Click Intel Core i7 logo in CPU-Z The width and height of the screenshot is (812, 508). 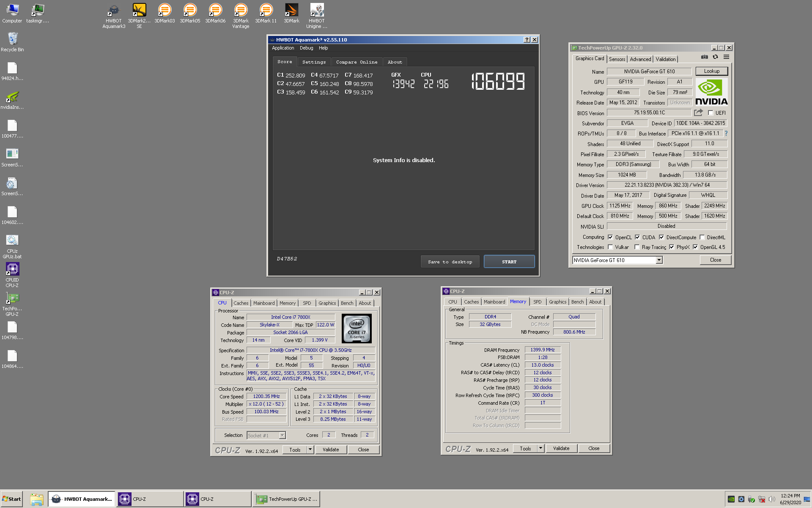coord(357,328)
